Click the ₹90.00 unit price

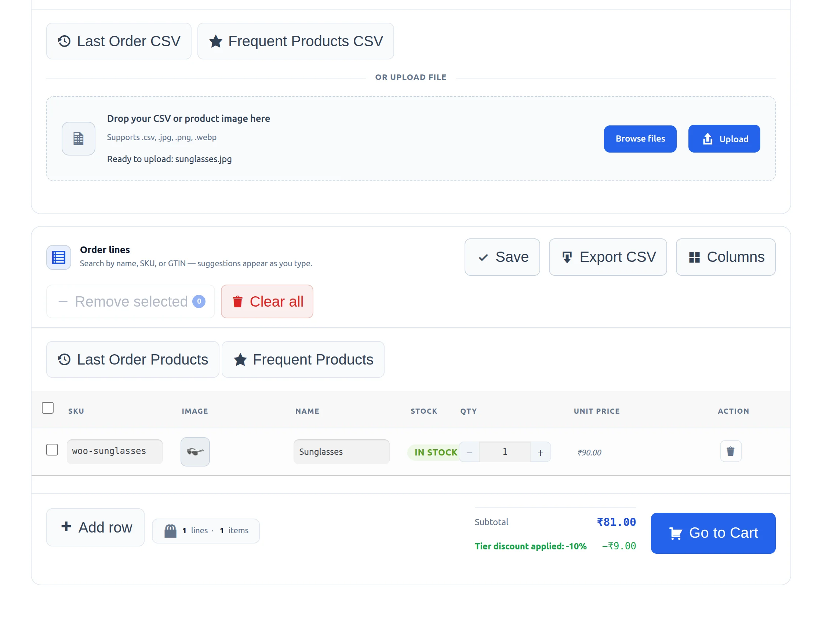point(589,453)
